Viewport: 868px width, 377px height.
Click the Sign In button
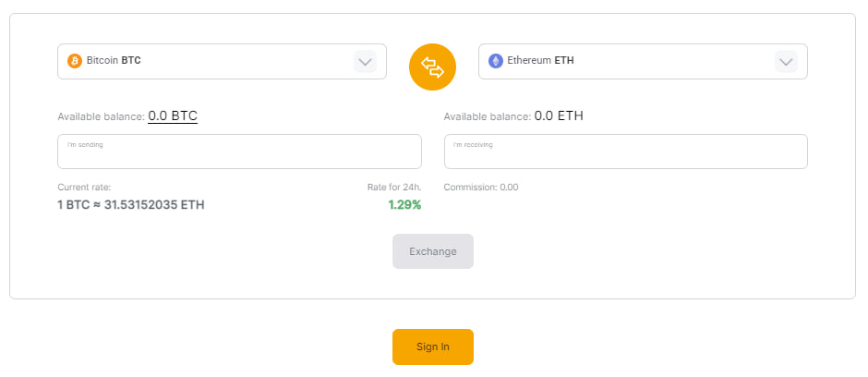click(433, 347)
